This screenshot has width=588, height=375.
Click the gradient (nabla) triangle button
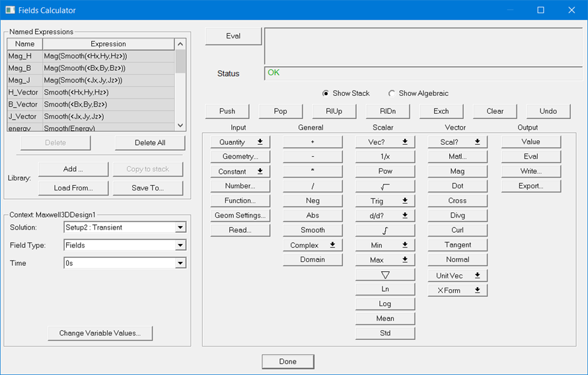click(x=385, y=274)
